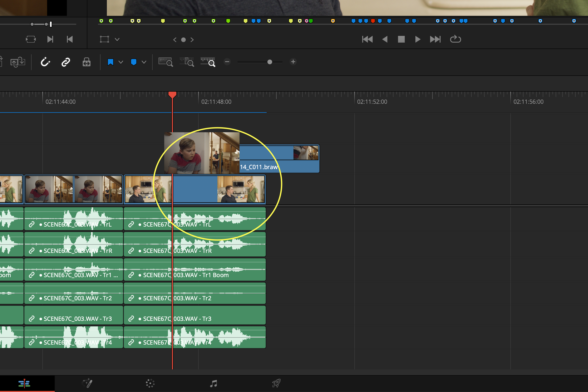
Task: Select Full Extent Zoom icon
Action: [166, 62]
